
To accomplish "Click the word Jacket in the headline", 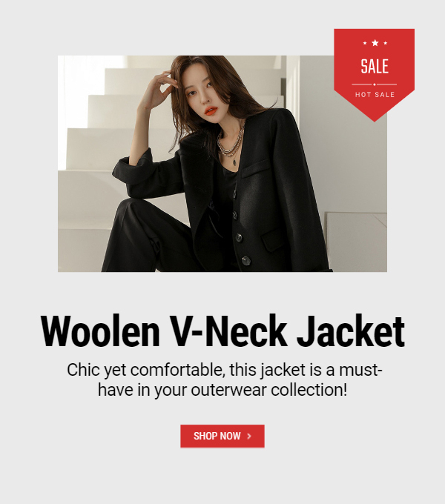I will tap(351, 331).
